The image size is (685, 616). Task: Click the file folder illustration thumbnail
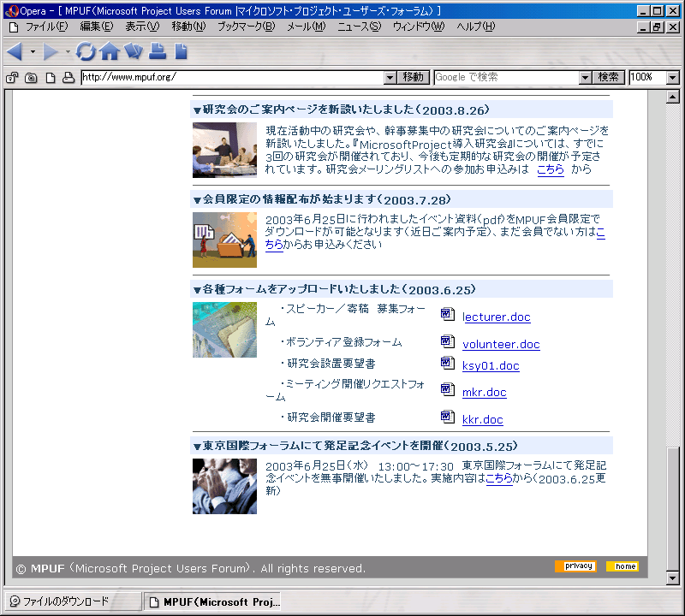(x=224, y=240)
